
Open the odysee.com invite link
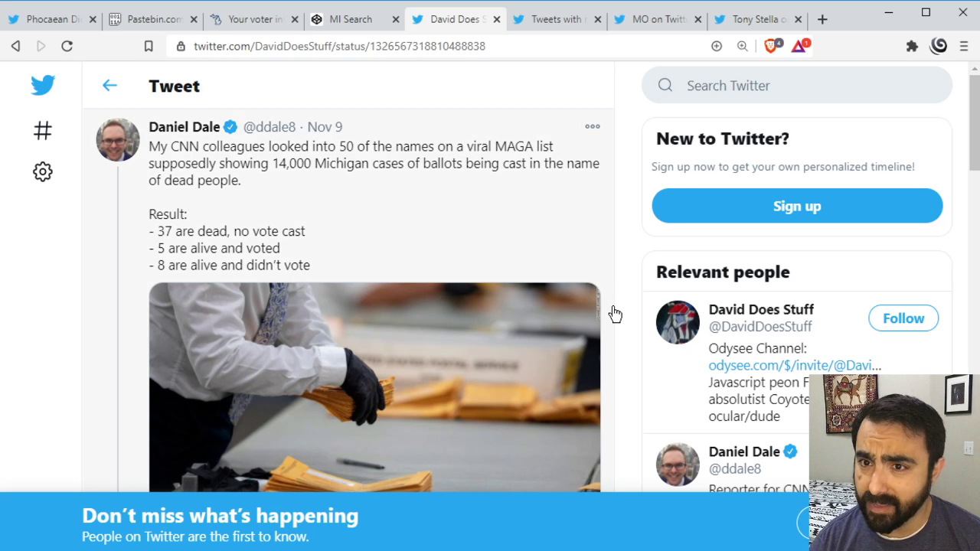point(795,365)
